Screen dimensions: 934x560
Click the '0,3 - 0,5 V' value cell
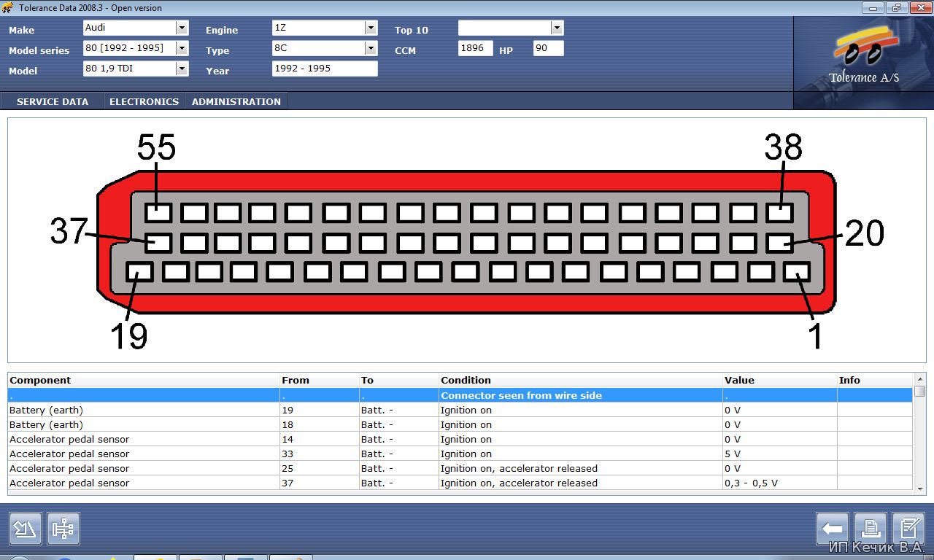(x=780, y=483)
